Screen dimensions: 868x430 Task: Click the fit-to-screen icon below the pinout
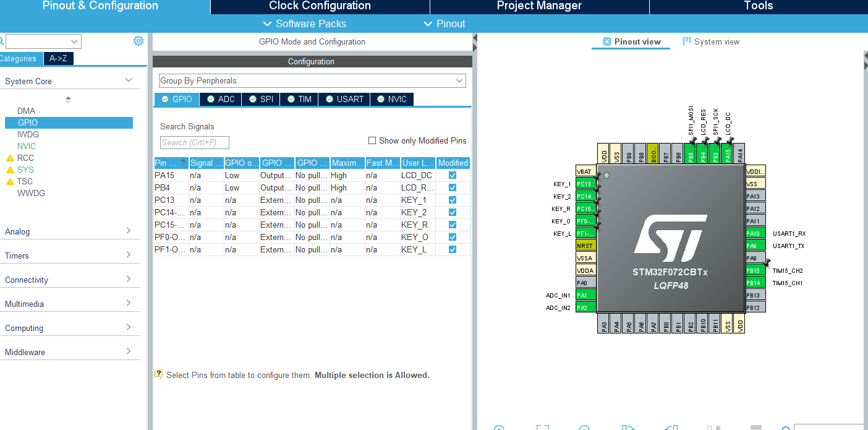542,428
